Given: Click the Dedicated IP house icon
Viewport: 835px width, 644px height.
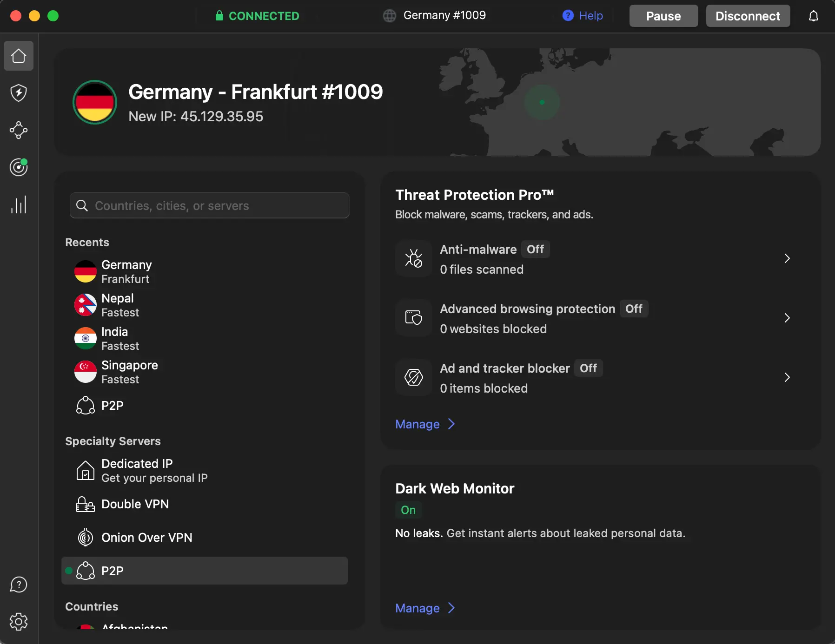Looking at the screenshot, I should click(85, 470).
